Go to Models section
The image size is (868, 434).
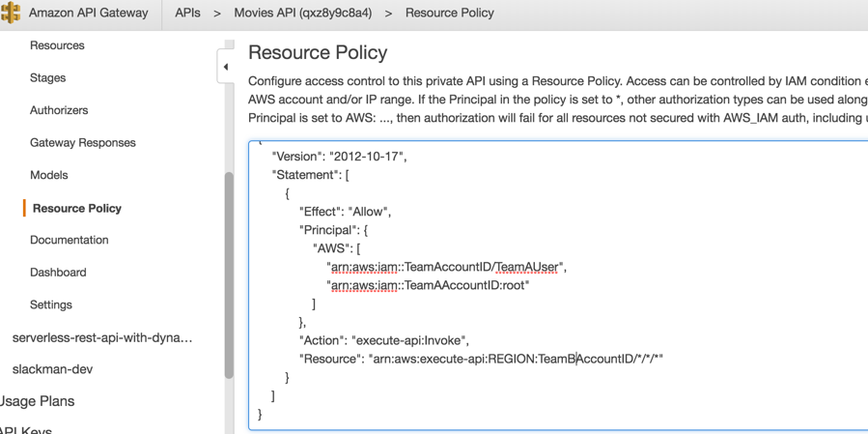point(48,175)
